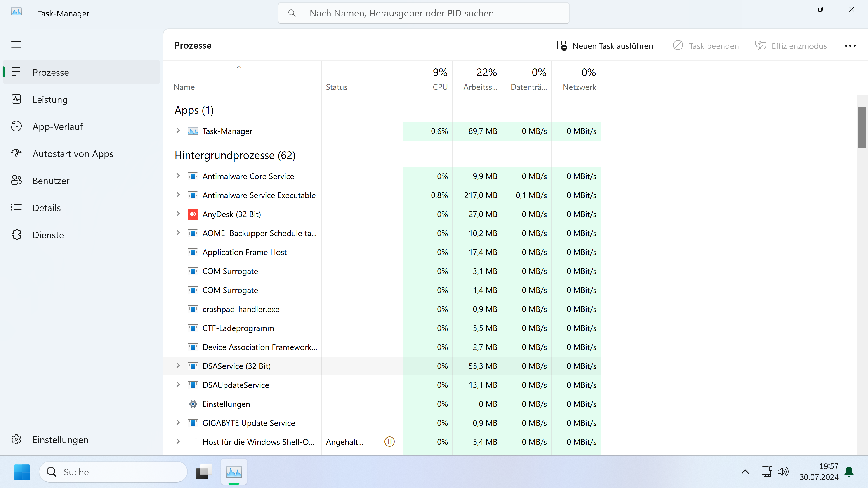This screenshot has width=868, height=488.
Task: Expand the Task-Manager app entry
Action: (178, 131)
